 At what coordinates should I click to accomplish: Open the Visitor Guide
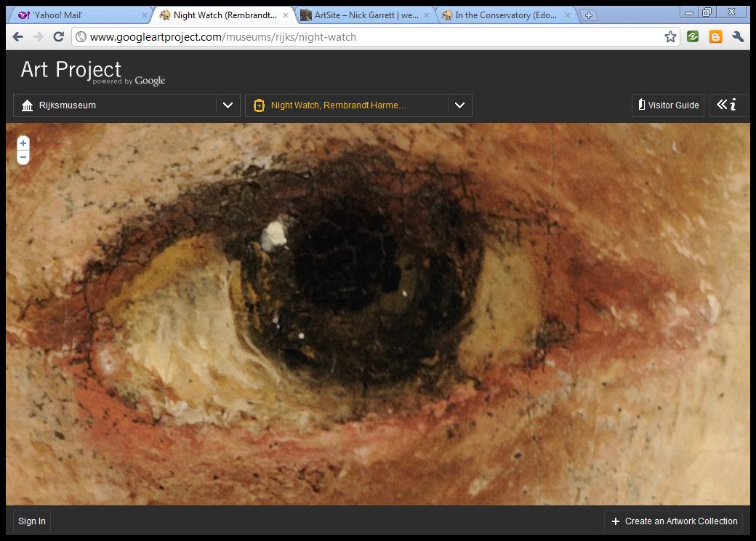(668, 105)
